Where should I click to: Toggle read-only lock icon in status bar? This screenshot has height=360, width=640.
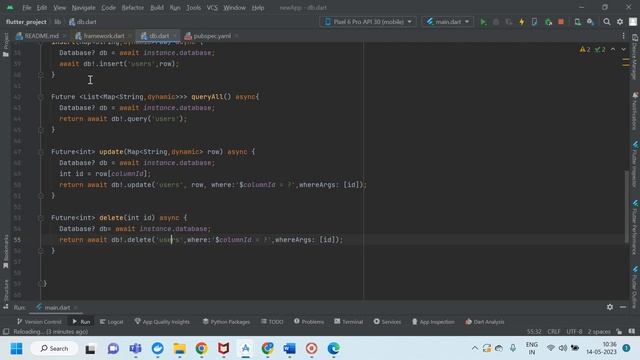(x=619, y=331)
